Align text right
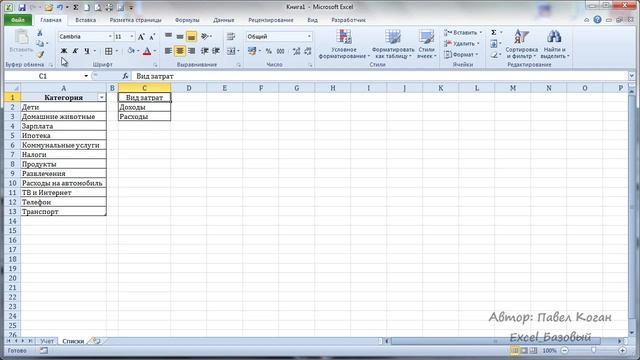 coord(191,51)
